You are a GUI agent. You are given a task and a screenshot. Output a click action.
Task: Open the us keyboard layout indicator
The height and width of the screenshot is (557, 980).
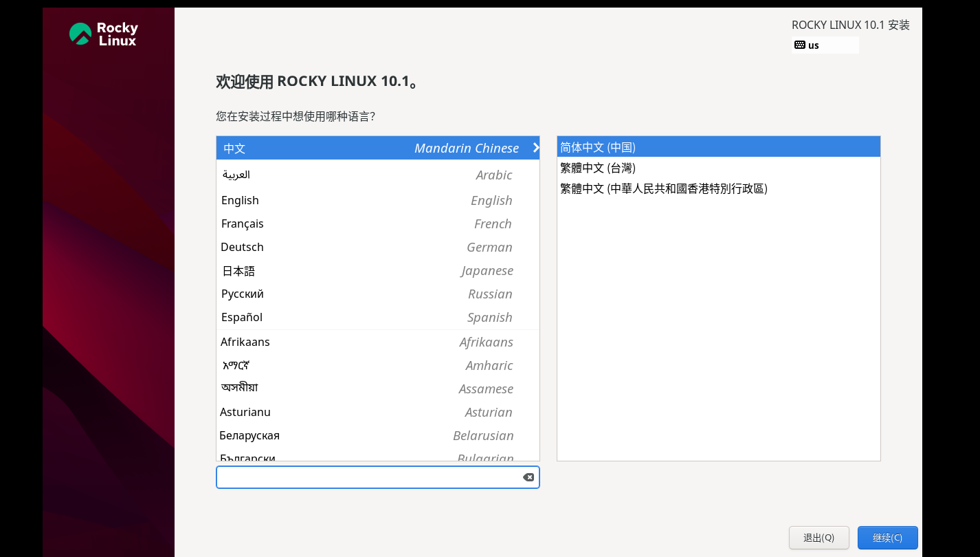pyautogui.click(x=825, y=45)
